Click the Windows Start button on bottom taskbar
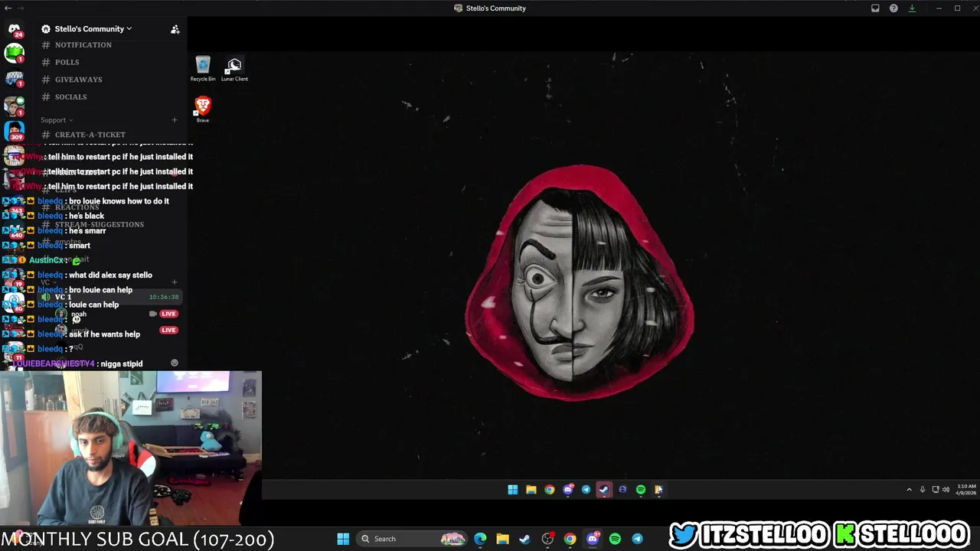Viewport: 980px width, 551px height. (x=343, y=539)
